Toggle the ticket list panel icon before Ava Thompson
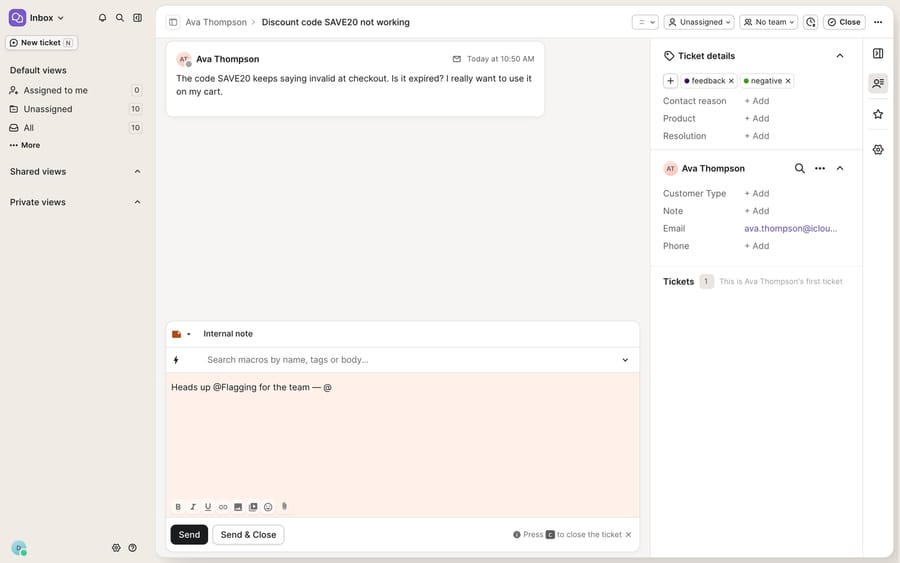900x563 pixels. pos(173,22)
